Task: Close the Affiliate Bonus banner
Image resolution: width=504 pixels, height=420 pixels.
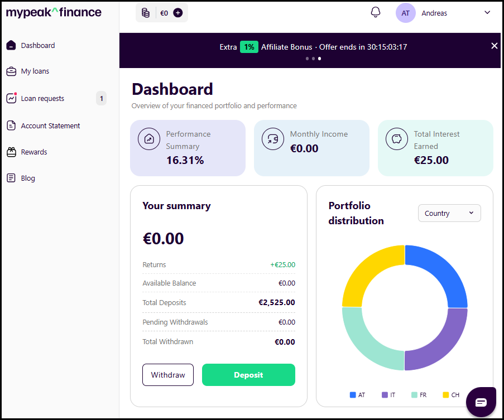Action: tap(495, 46)
